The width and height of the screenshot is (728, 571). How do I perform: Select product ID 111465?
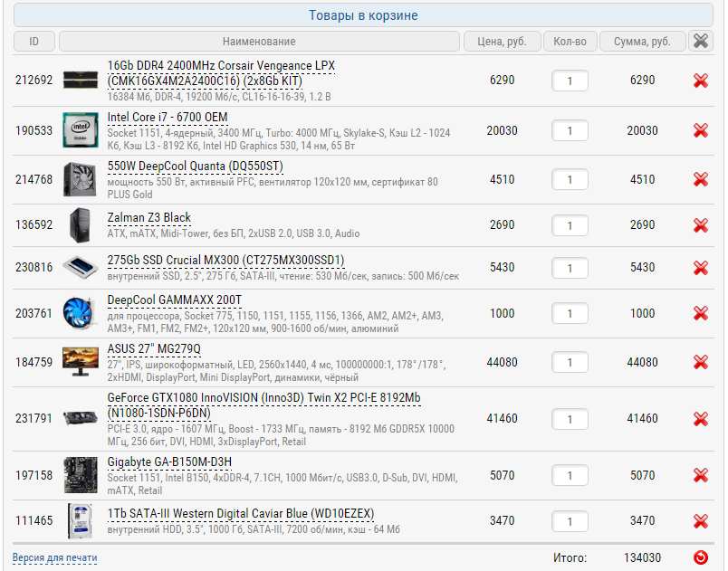pyautogui.click(x=34, y=520)
